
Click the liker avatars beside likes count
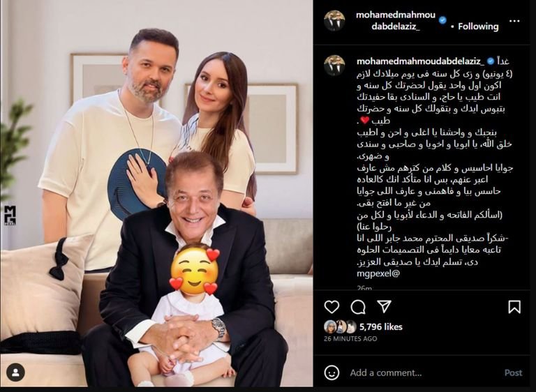pyautogui.click(x=340, y=327)
